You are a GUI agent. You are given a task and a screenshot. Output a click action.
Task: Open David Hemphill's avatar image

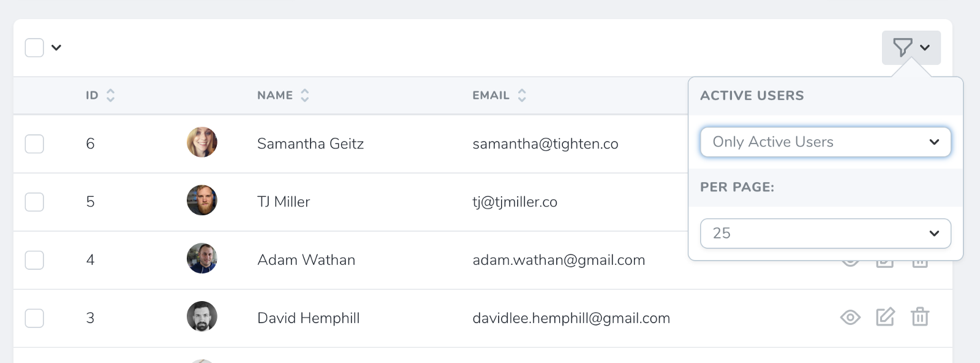pyautogui.click(x=202, y=316)
